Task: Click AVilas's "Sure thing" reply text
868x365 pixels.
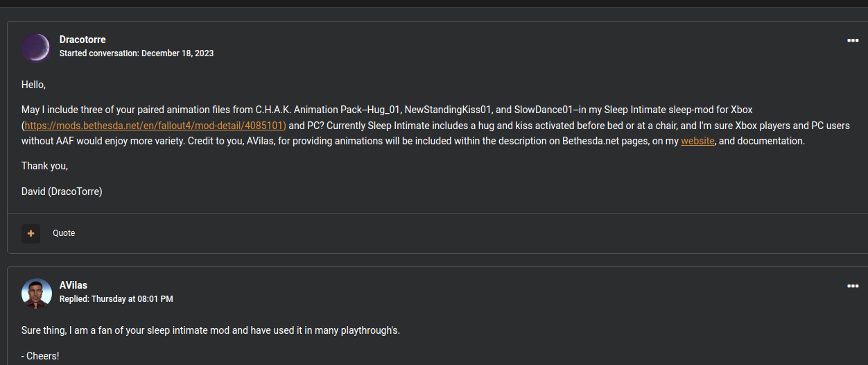Action: tap(210, 330)
